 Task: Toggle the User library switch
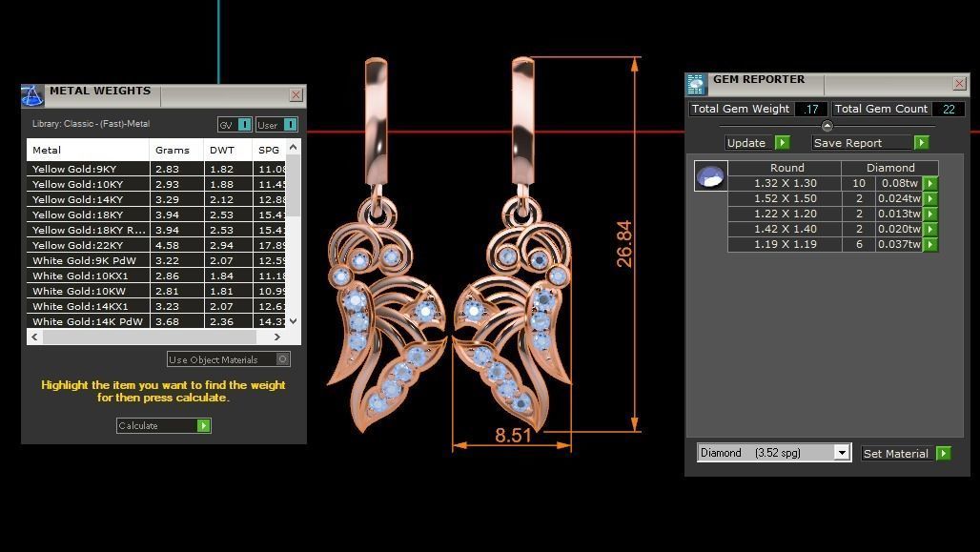point(291,124)
